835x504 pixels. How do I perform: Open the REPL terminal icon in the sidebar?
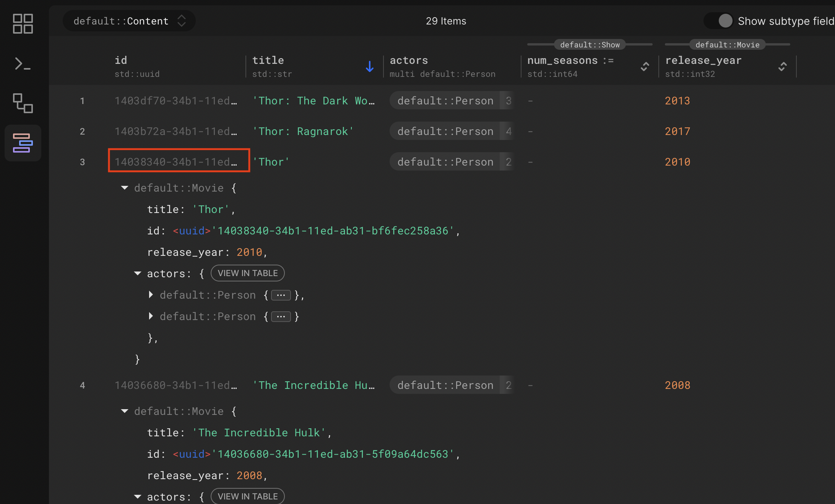23,64
